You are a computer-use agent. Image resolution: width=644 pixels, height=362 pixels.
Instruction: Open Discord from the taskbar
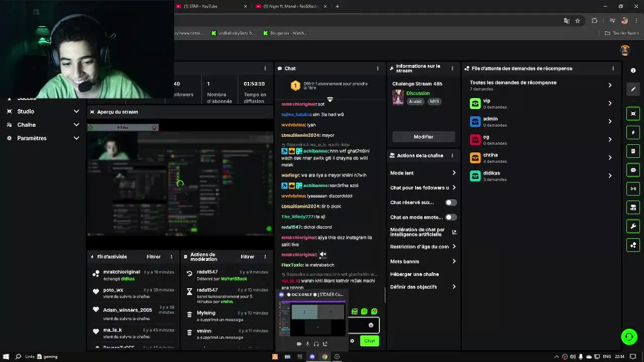(x=312, y=356)
